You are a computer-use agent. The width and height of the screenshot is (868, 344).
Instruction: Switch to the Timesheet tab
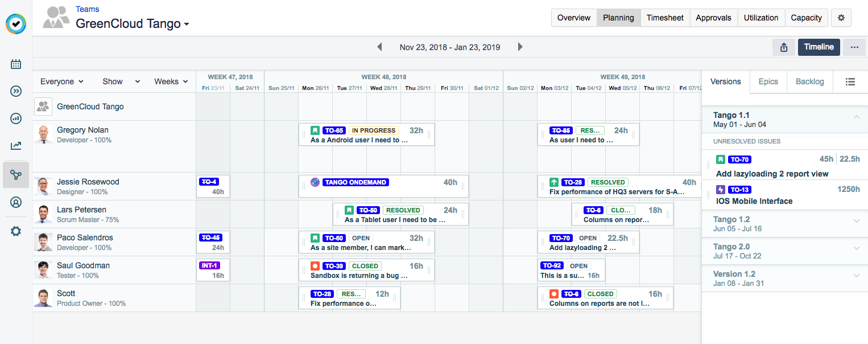pos(665,18)
